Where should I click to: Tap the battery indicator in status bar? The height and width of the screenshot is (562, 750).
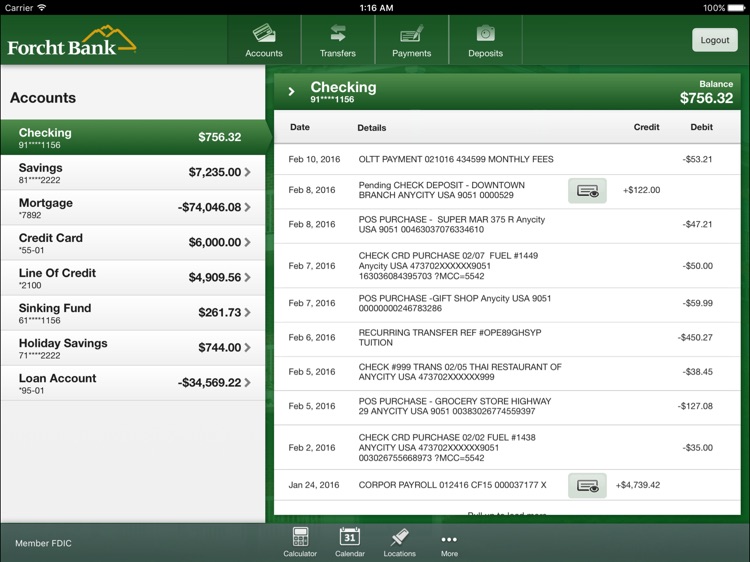click(x=737, y=8)
